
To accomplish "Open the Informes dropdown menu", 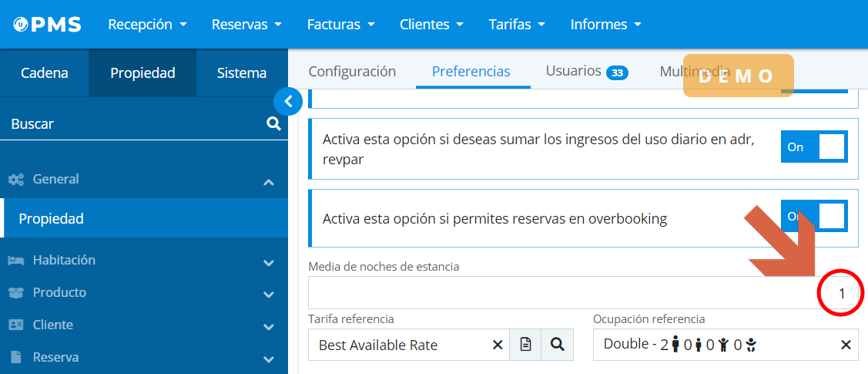I will tap(605, 25).
